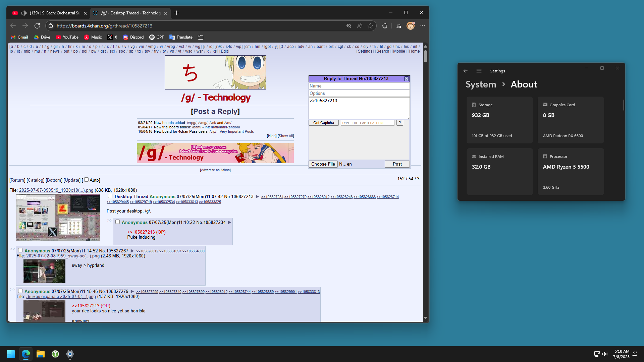This screenshot has height=362, width=644.
Task: Open captcha help question mark
Action: pos(399,123)
